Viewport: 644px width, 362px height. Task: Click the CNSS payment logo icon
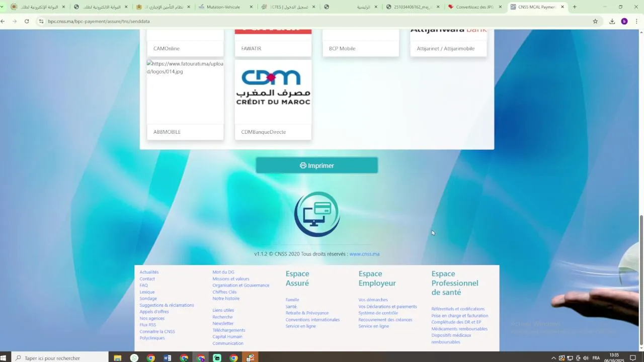click(x=317, y=214)
